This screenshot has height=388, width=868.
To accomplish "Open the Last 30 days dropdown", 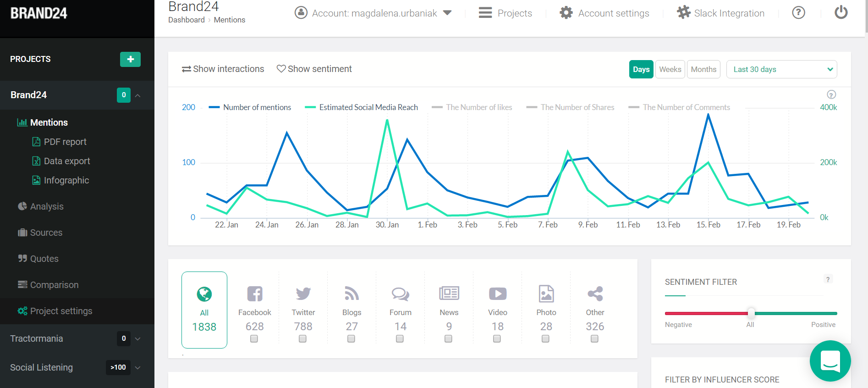I will click(x=782, y=69).
